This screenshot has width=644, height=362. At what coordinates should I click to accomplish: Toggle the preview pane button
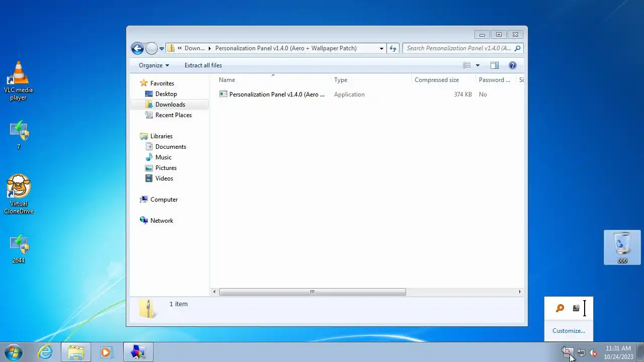point(495,65)
